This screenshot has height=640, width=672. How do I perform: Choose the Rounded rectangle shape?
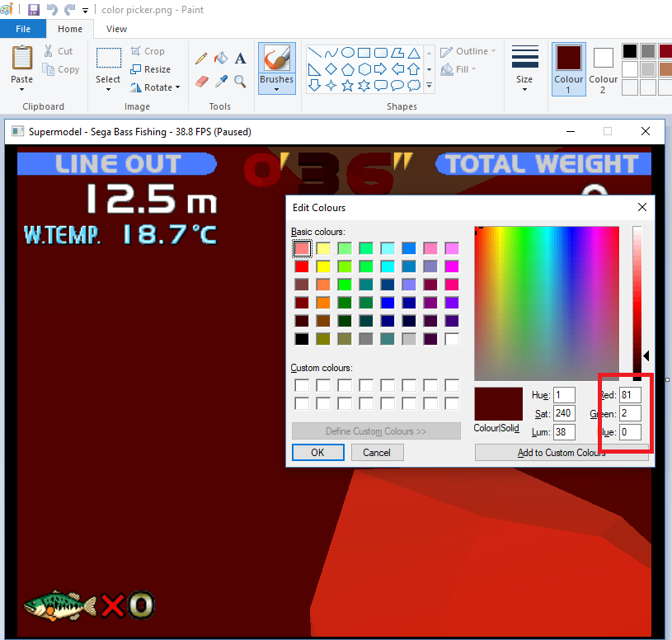pos(381,53)
